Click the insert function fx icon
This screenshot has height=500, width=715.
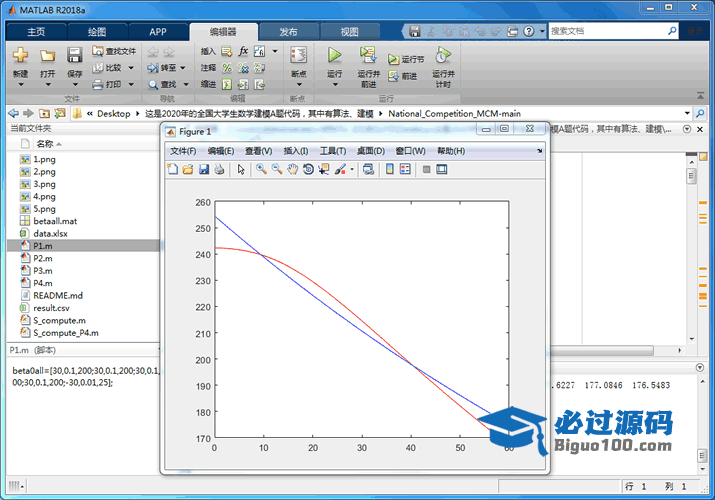[x=244, y=51]
